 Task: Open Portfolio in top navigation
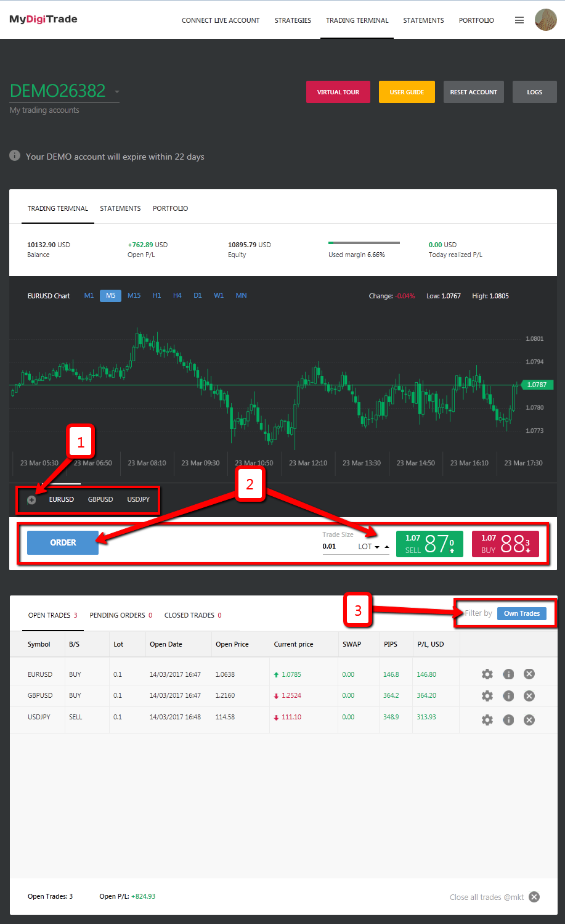point(476,20)
